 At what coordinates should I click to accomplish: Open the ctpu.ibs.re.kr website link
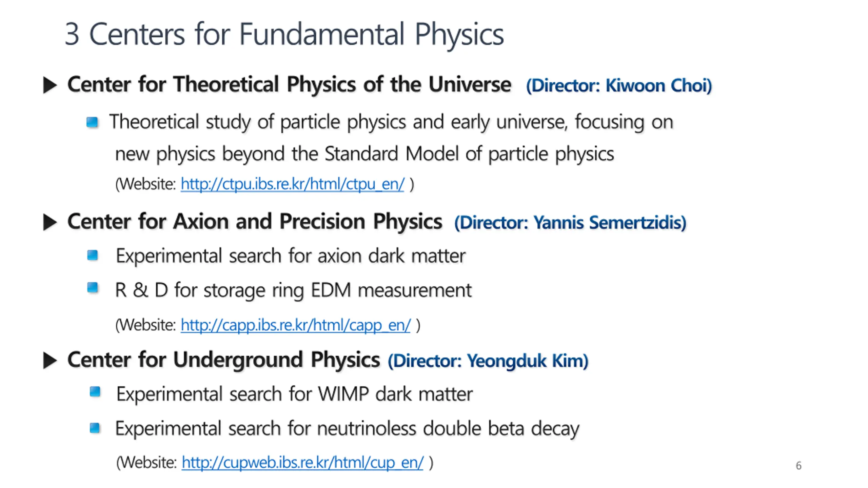pos(292,184)
